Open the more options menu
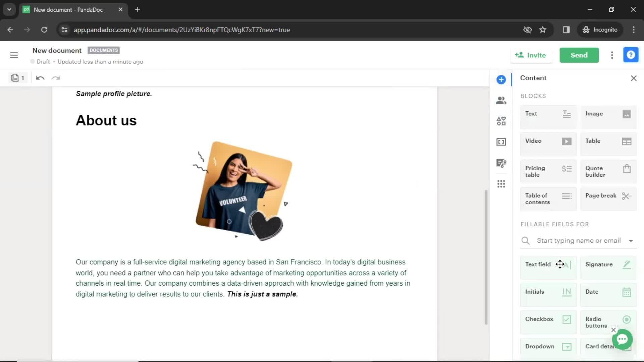644x362 pixels. (612, 55)
